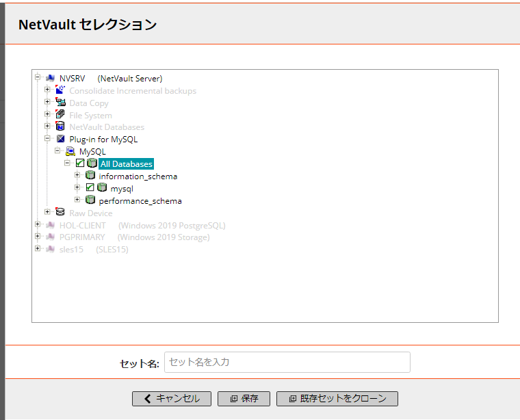Toggle the All Databases checkbox

pos(80,163)
